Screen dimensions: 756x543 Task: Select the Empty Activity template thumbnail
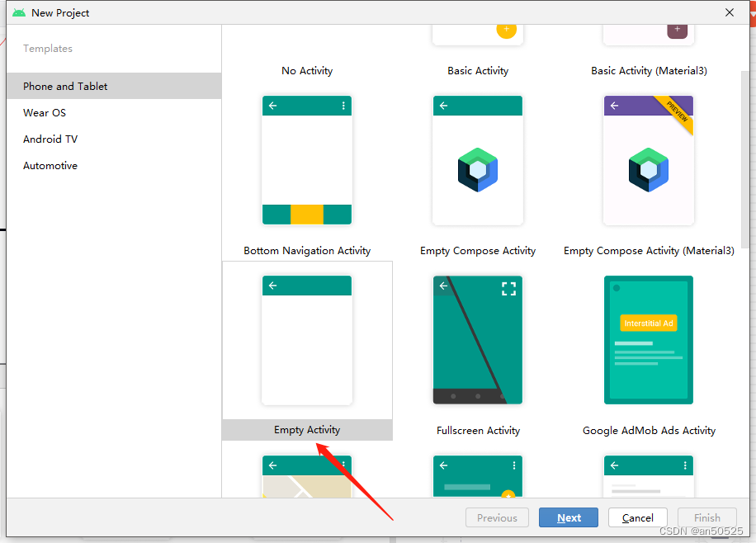[x=307, y=340]
